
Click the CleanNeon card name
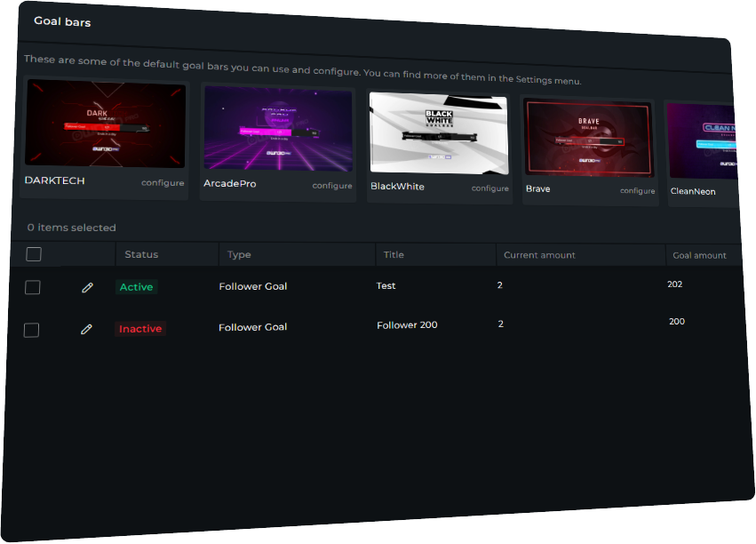tap(693, 191)
